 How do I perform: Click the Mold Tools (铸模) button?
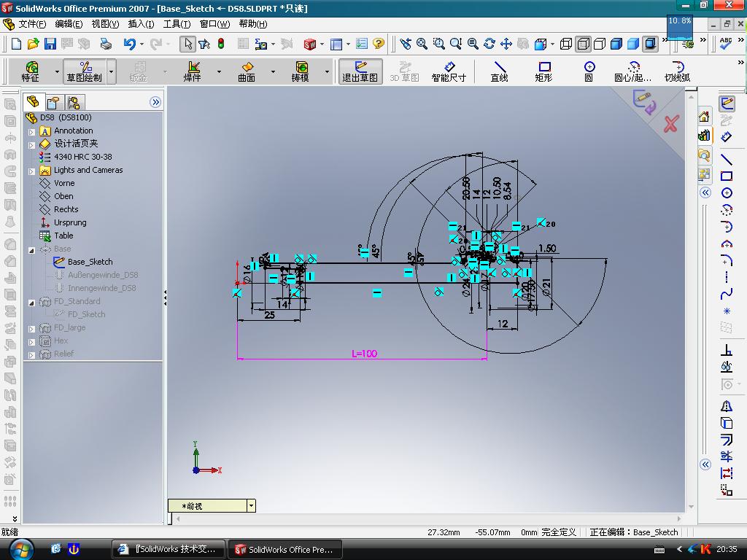pos(300,71)
